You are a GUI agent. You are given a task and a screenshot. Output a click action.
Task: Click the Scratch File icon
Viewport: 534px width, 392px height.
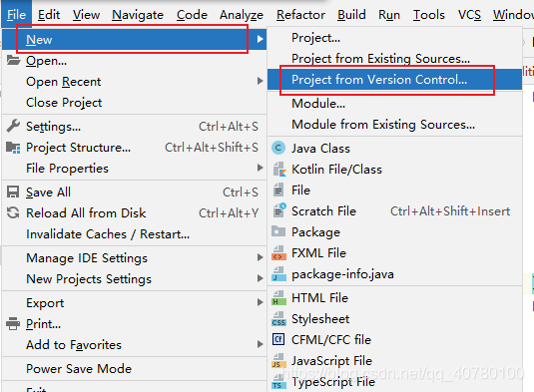pyautogui.click(x=279, y=210)
